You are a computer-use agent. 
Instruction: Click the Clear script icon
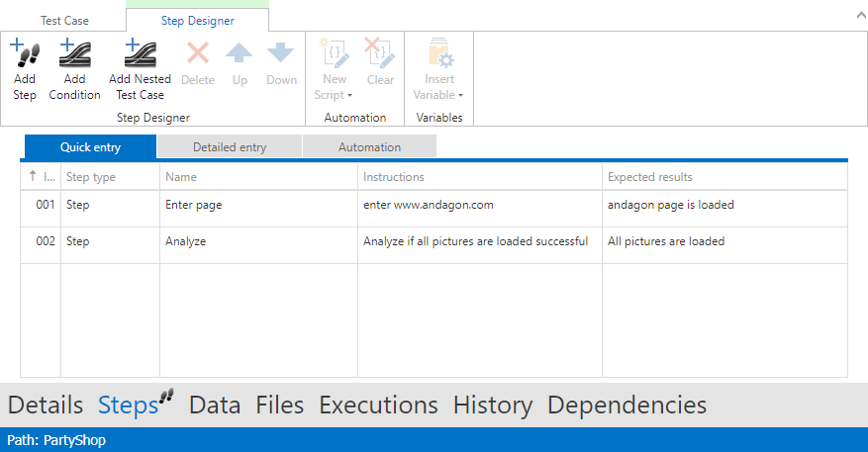point(380,54)
